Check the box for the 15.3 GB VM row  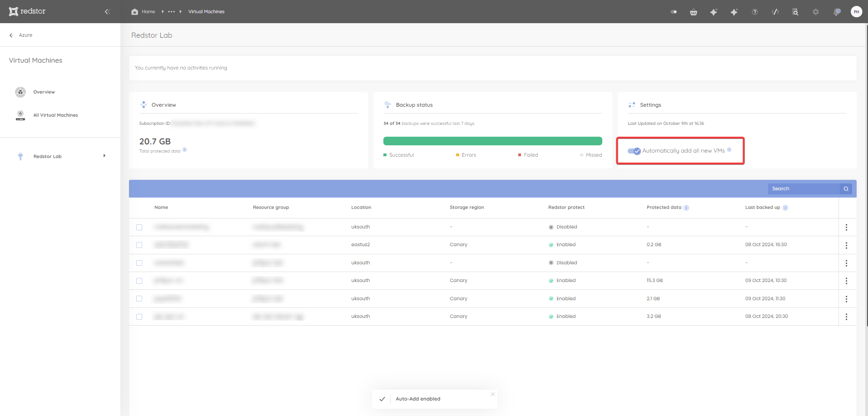[139, 281]
